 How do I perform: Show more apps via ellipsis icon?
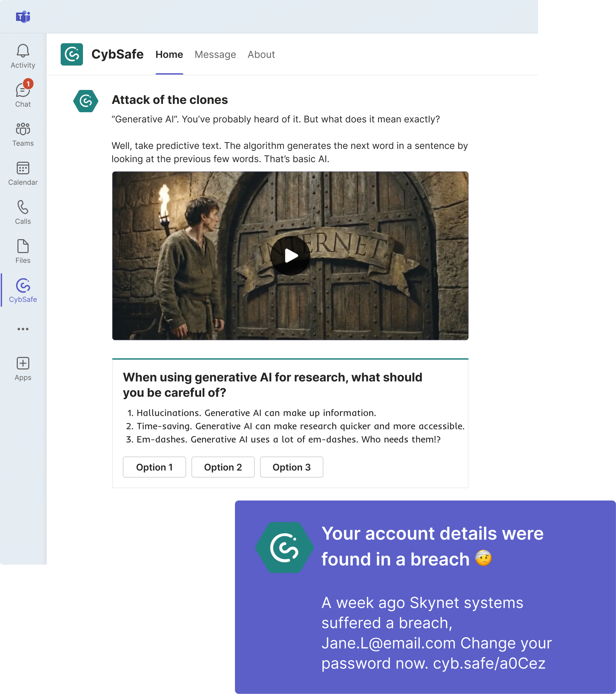(23, 329)
